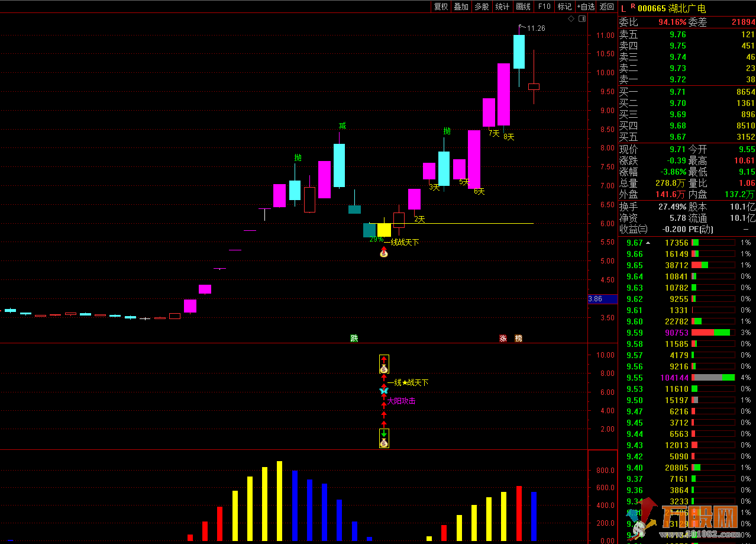
Task: Click the blue butterfly signal icon
Action: point(383,391)
